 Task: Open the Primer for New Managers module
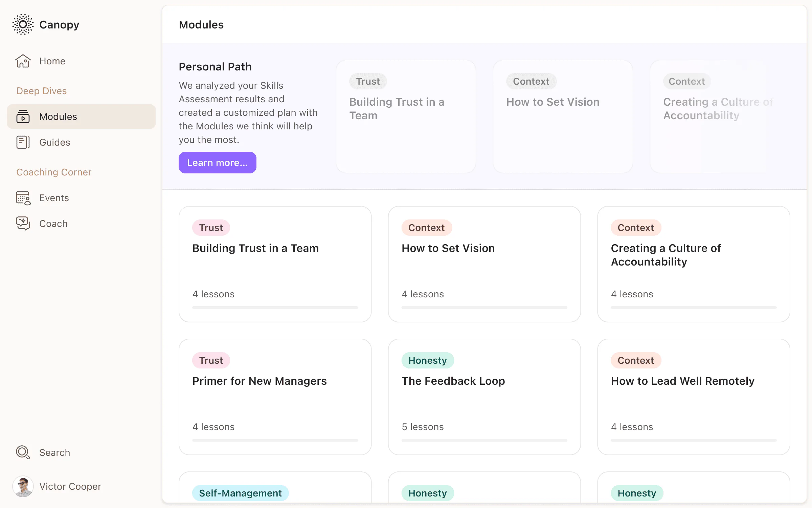tap(275, 396)
